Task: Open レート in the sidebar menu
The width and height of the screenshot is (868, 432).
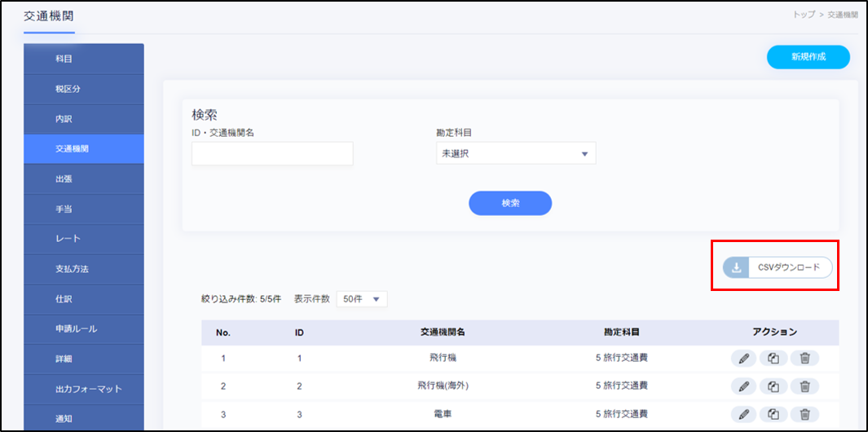Action: (x=84, y=239)
